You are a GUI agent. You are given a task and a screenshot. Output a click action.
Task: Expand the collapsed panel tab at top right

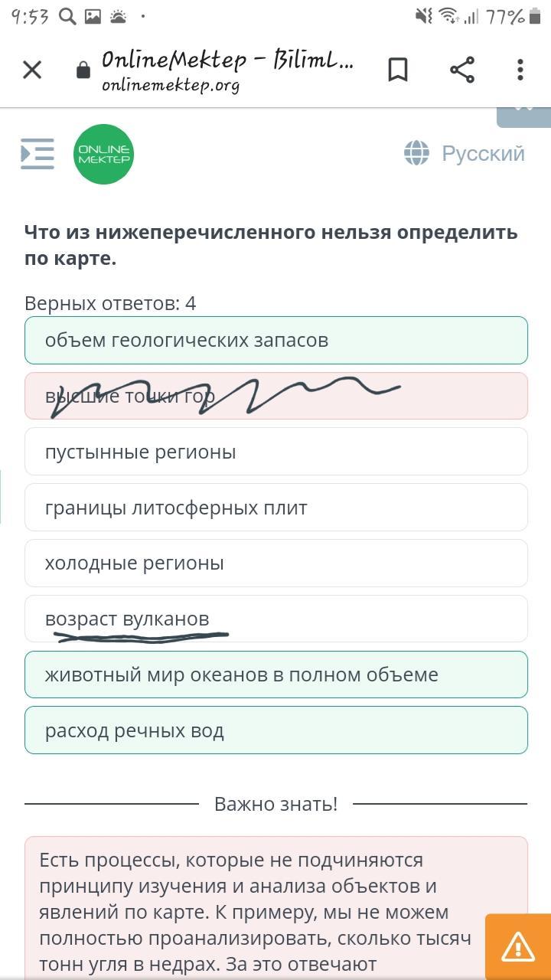[524, 116]
